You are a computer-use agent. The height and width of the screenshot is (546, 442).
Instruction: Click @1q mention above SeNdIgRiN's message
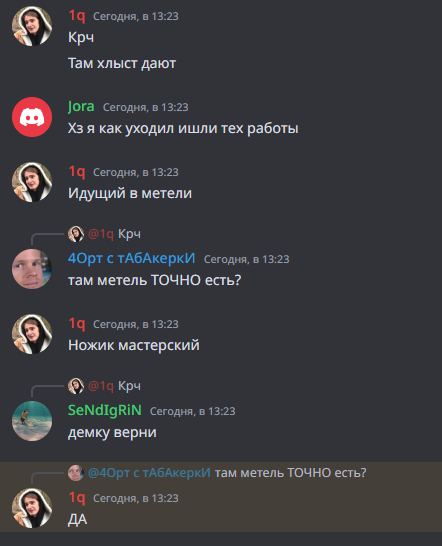click(x=101, y=386)
